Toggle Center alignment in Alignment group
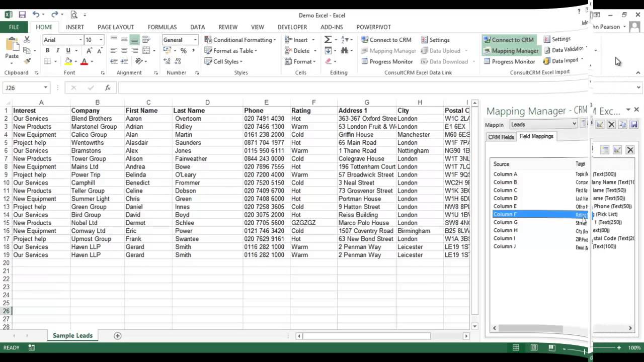 124,50
